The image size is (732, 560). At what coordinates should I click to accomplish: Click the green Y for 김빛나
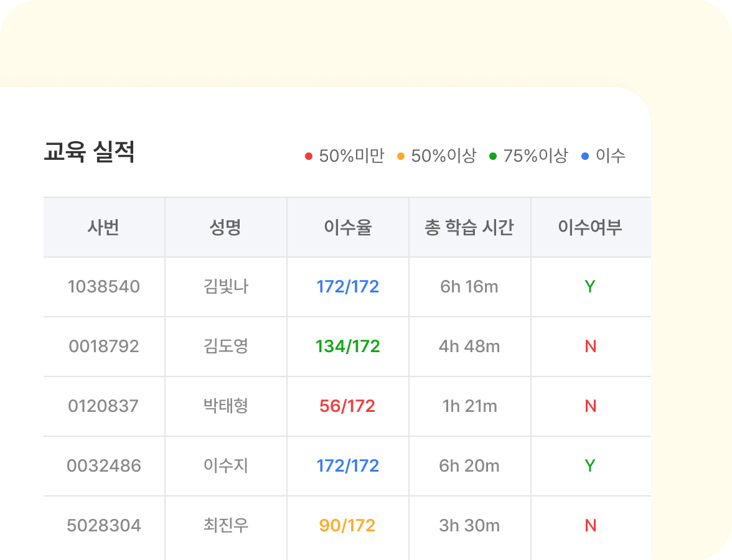click(589, 287)
